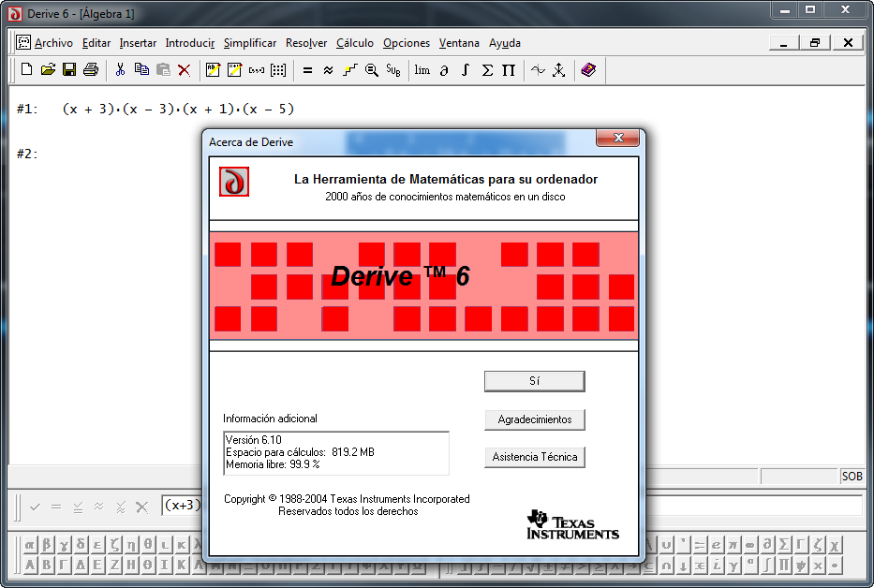Image resolution: width=874 pixels, height=588 pixels.
Task: Click the help book icon in toolbar
Action: (x=588, y=69)
